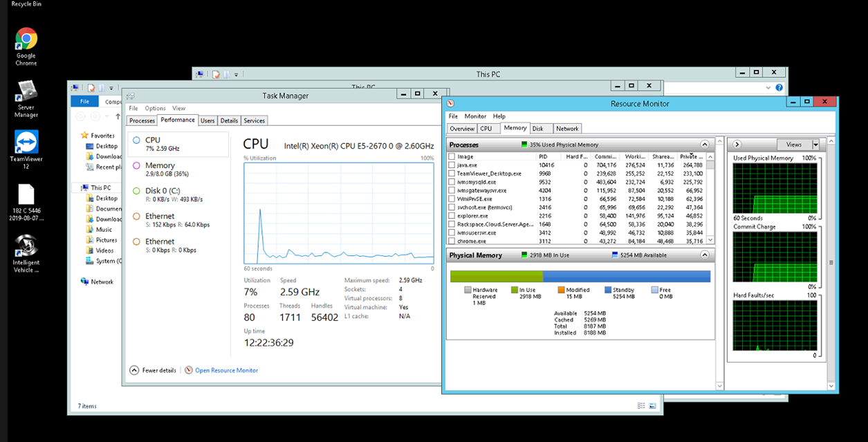Click the Open Resource Monitor icon

click(188, 370)
